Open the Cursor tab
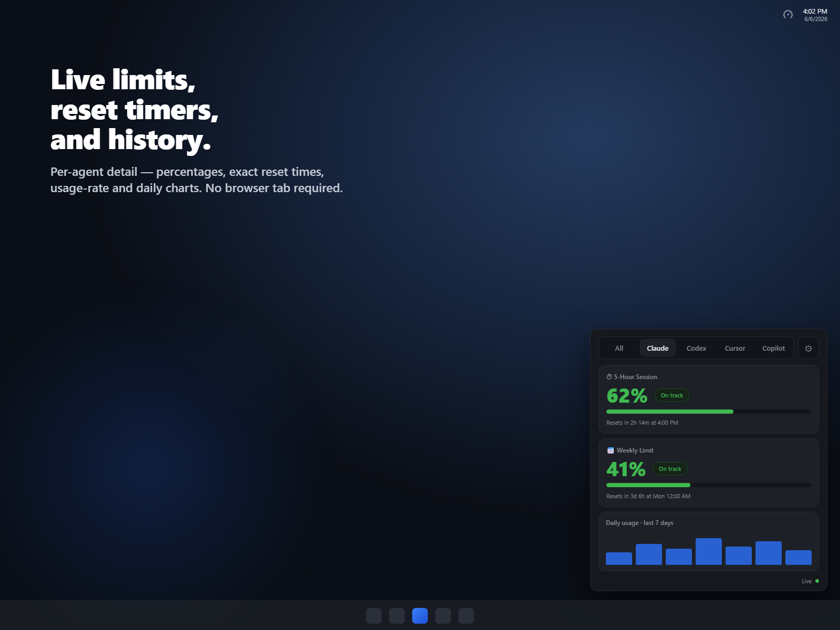840x630 pixels. 735,348
